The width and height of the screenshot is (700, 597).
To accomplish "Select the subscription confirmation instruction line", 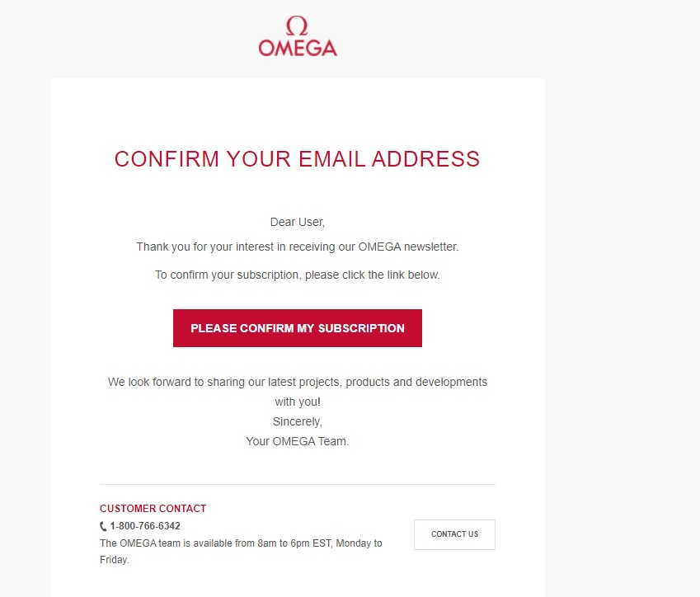I will tap(297, 275).
